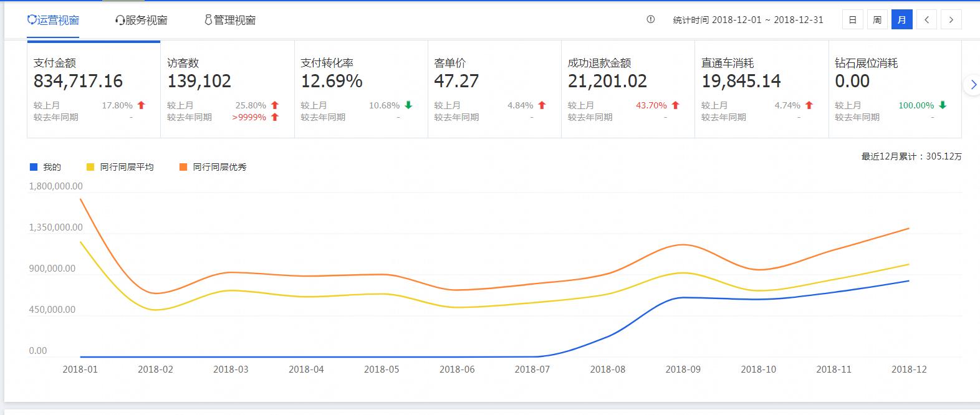The width and height of the screenshot is (980, 415).
Task: Toggle the 同行同层平均 legend series
Action: (x=120, y=167)
